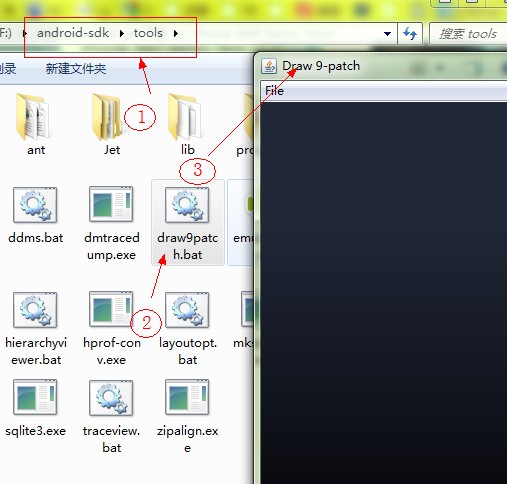
Task: Click the zipalign.exe file name label
Action: [x=187, y=439]
